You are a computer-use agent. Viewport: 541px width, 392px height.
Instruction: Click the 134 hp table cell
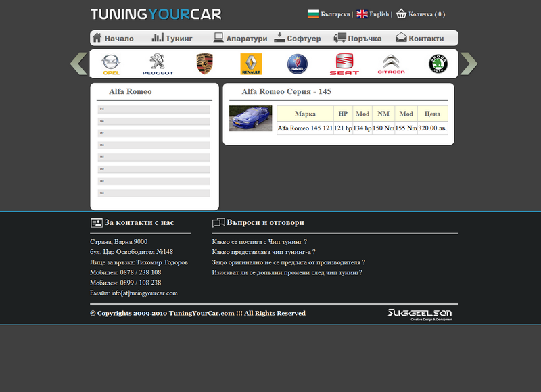coord(362,128)
